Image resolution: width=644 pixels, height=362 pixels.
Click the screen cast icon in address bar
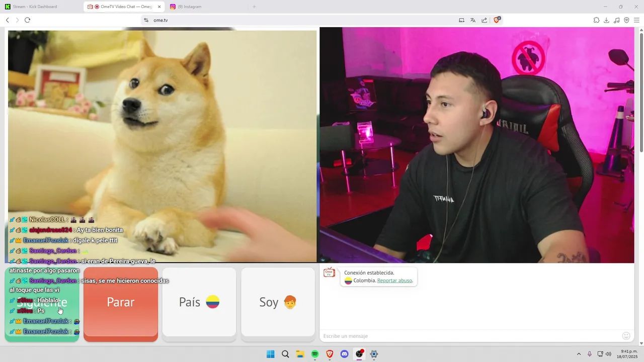click(x=461, y=20)
